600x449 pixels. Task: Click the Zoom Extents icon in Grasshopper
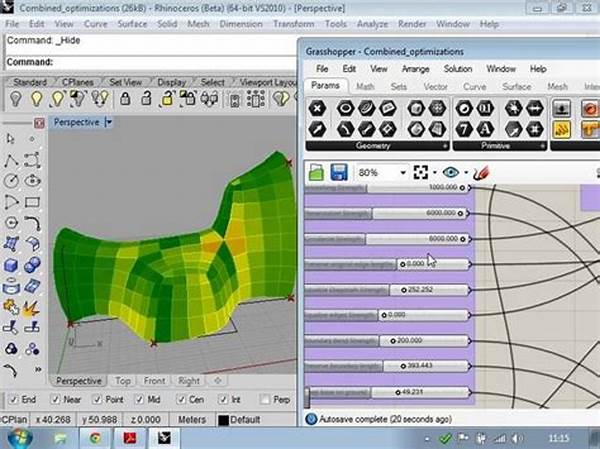coord(421,173)
